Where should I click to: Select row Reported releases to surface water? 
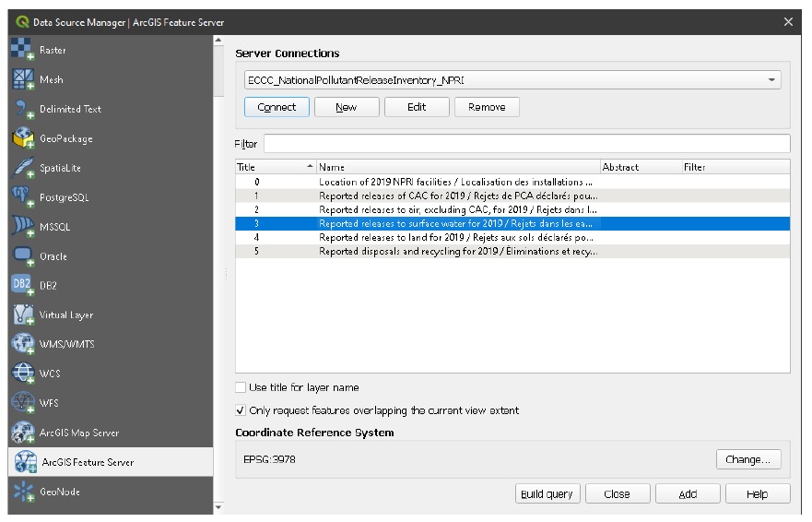point(512,223)
